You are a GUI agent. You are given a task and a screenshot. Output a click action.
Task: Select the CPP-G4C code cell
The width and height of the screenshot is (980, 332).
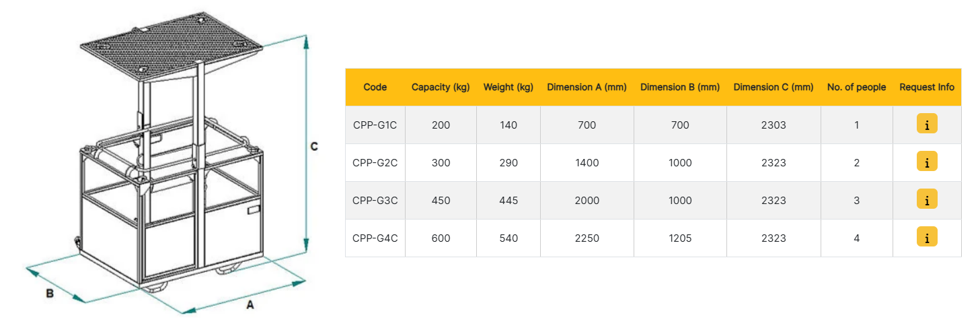pos(375,238)
